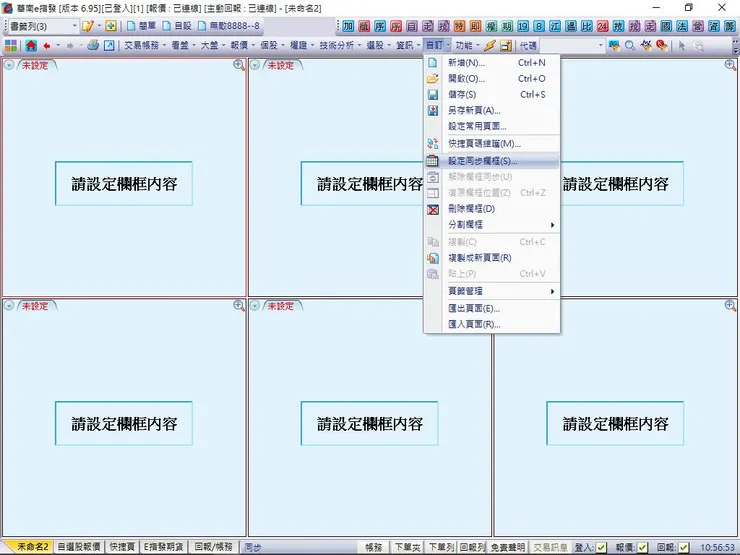
Task: Click the 下單夾 status bar button
Action: 407,547
